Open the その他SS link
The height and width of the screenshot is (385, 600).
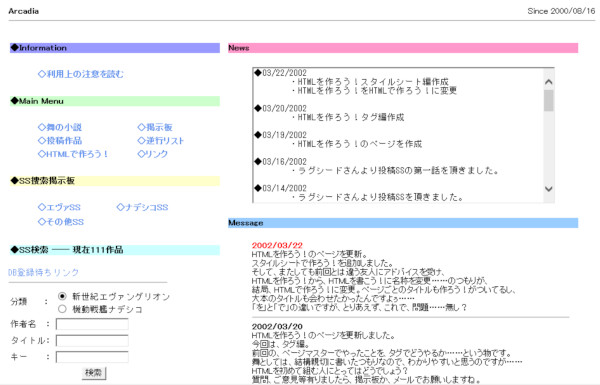point(60,222)
